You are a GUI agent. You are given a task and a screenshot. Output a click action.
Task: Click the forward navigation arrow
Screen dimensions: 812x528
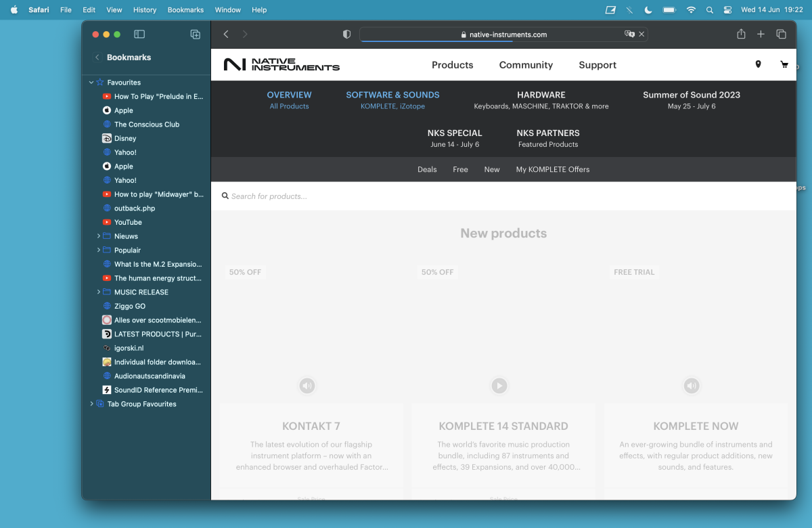245,35
